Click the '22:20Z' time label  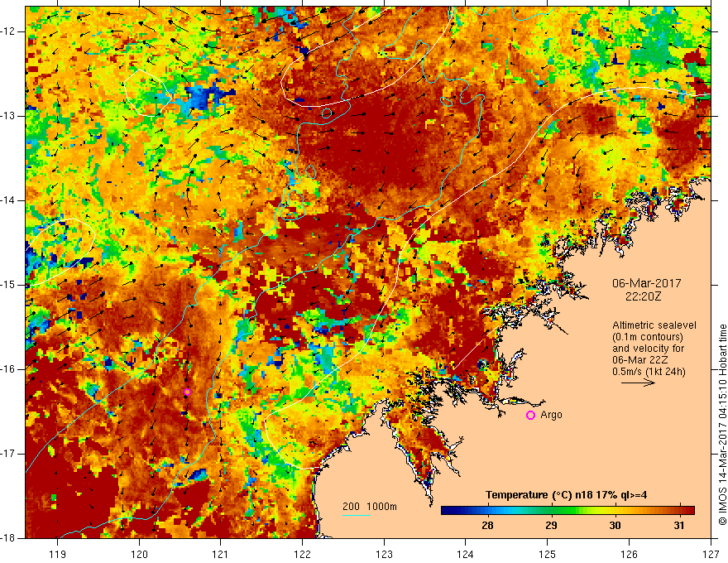643,296
